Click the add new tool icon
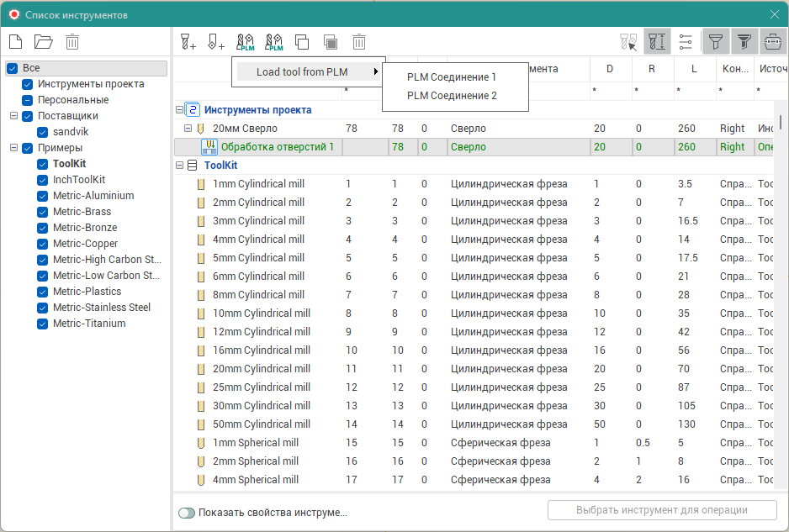The height and width of the screenshot is (532, 789). coord(188,41)
